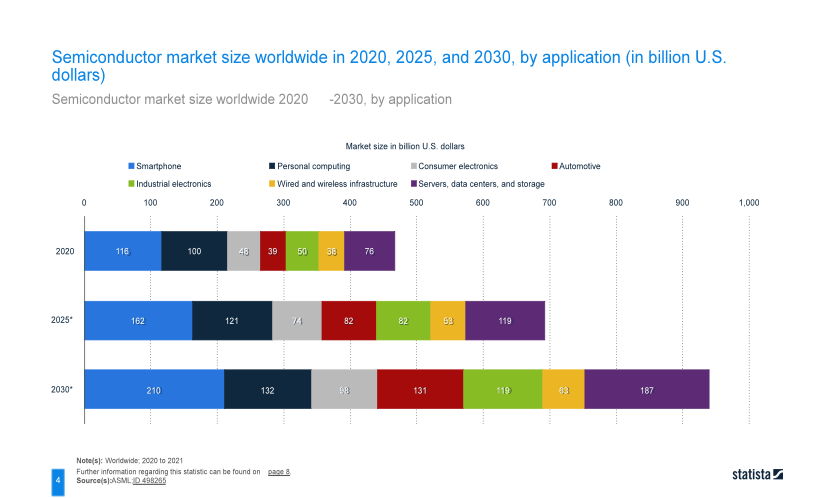Screen dimensions: 822x498
Task: Click the 'Smartphone' legend label
Action: [159, 166]
